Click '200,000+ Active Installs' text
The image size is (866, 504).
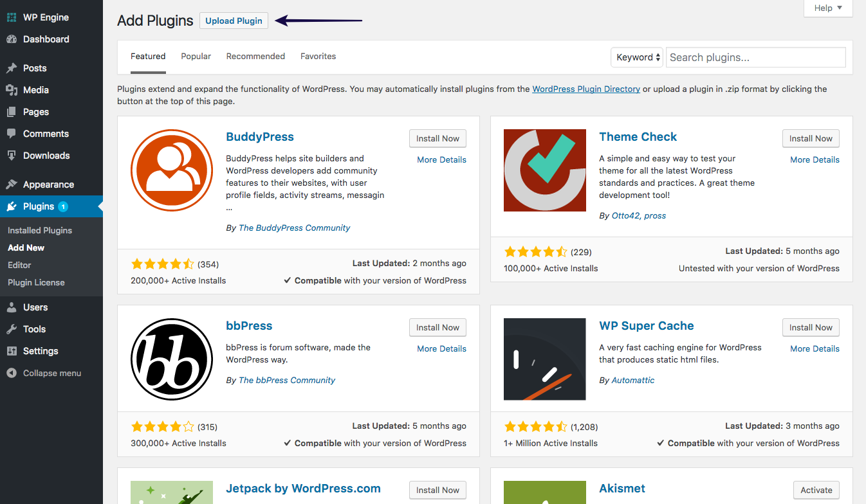click(x=178, y=280)
